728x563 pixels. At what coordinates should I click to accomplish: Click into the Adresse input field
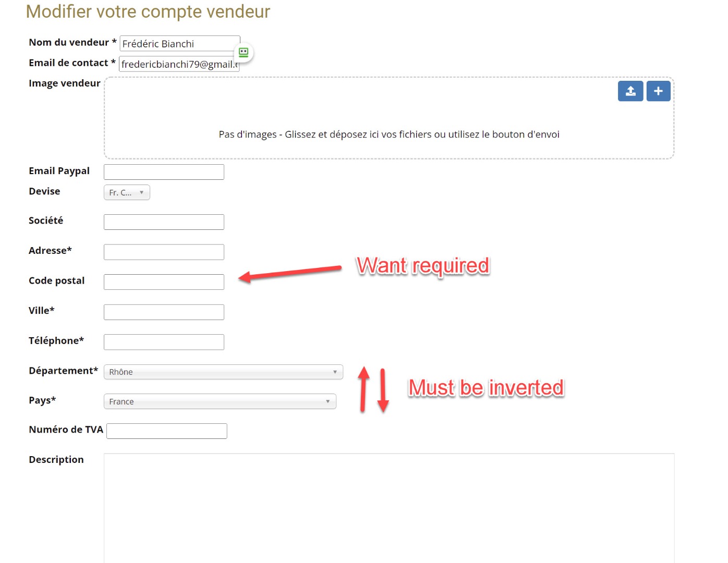point(164,252)
